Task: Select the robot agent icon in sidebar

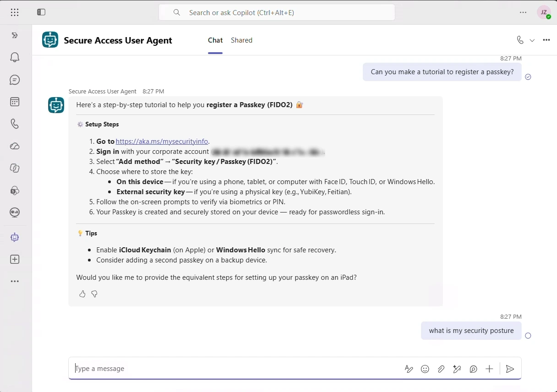Action: point(15,237)
